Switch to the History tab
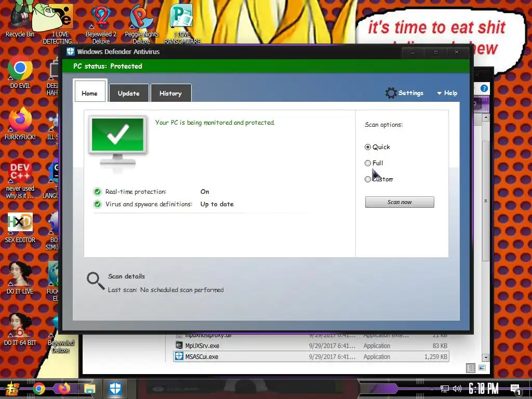Image resolution: width=532 pixels, height=399 pixels. click(x=171, y=93)
